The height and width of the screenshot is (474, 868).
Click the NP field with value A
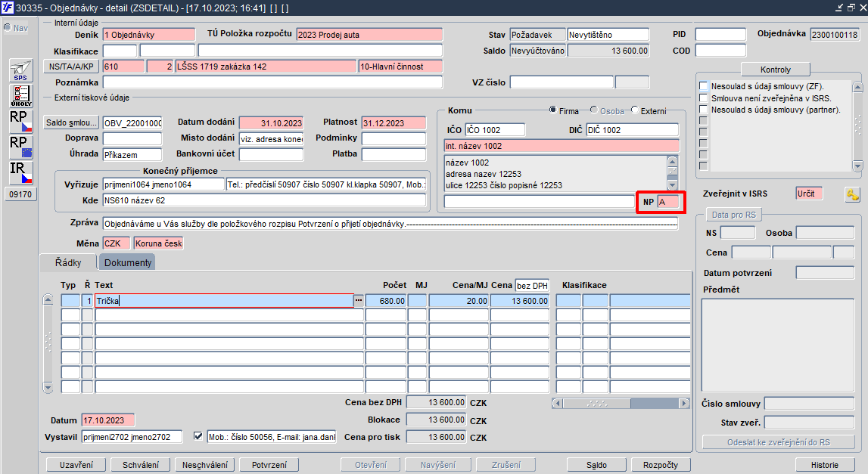tap(668, 202)
